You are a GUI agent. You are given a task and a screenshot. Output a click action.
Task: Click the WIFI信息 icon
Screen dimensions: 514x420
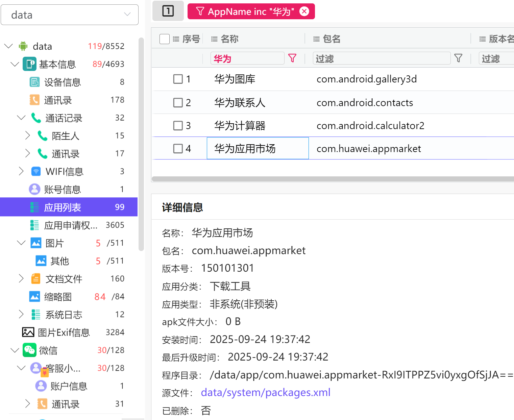tap(36, 171)
